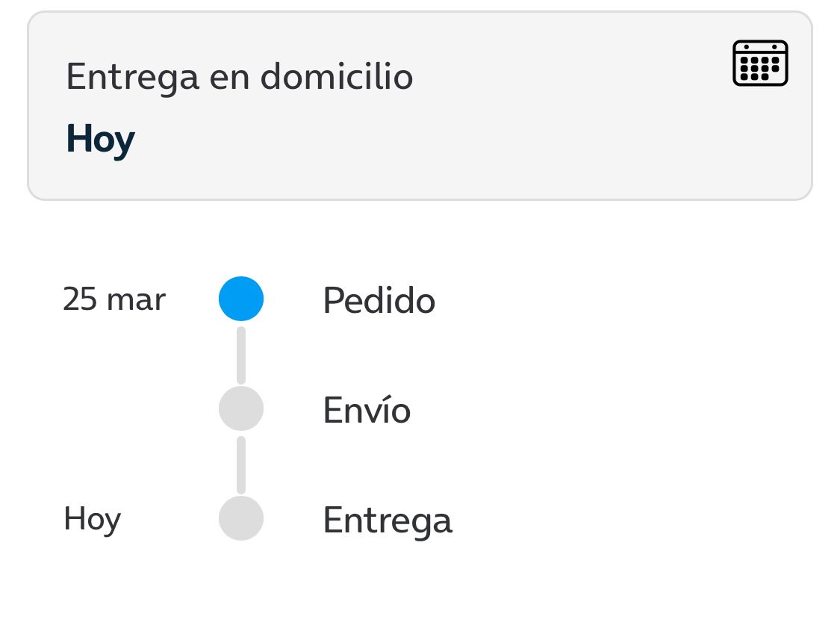Click the Pedido step label
This screenshot has width=840, height=628.
pos(379,300)
